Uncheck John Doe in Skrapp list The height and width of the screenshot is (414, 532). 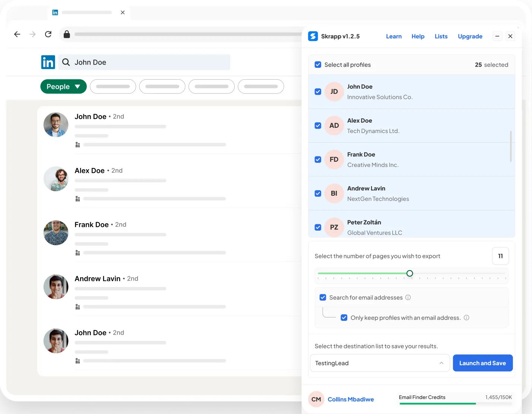pos(318,92)
